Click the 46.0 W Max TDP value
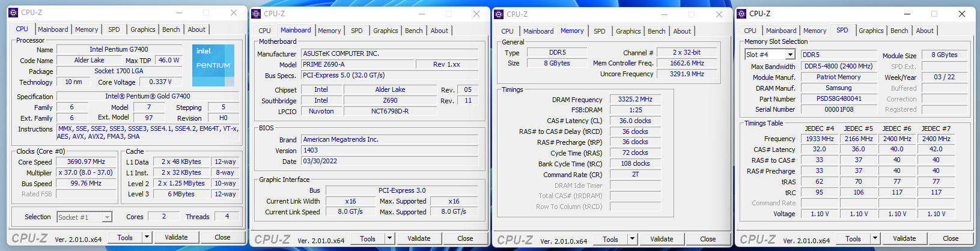Screen dimensions: 980x251 (x=168, y=60)
